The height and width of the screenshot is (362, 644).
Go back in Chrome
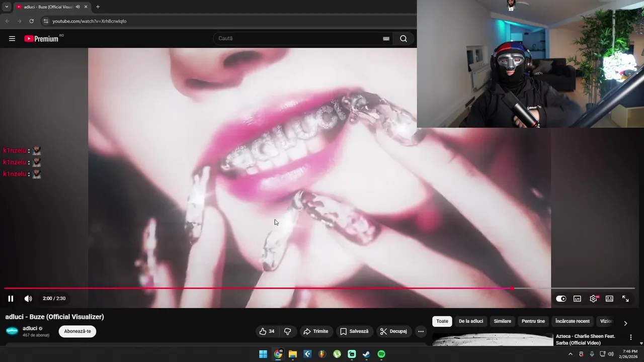[x=7, y=21]
